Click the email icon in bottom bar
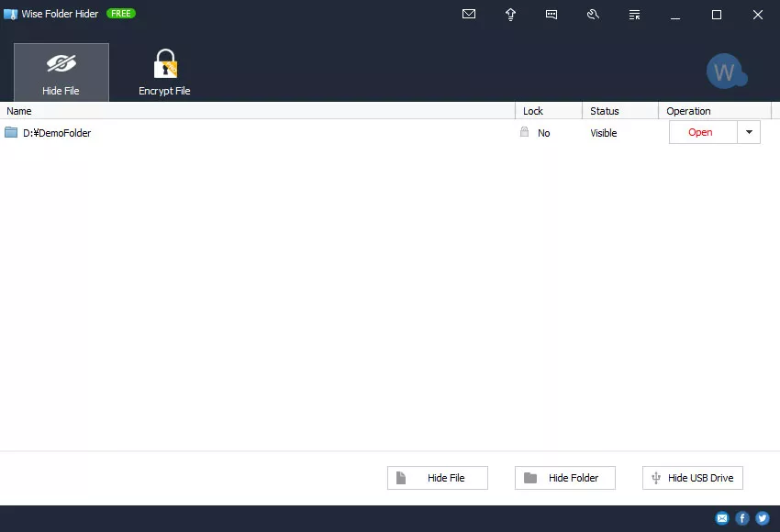This screenshot has width=780, height=532. [722, 518]
